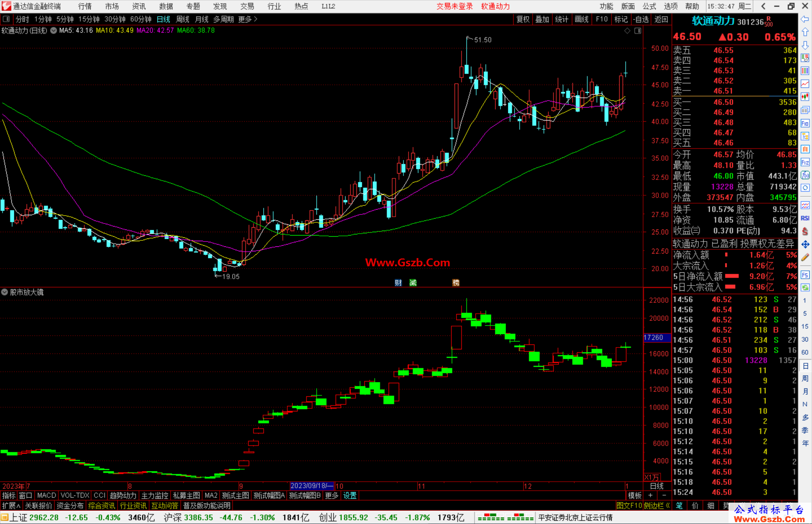
Task: Switch to 分时 time-sharing period
Action: pos(22,19)
